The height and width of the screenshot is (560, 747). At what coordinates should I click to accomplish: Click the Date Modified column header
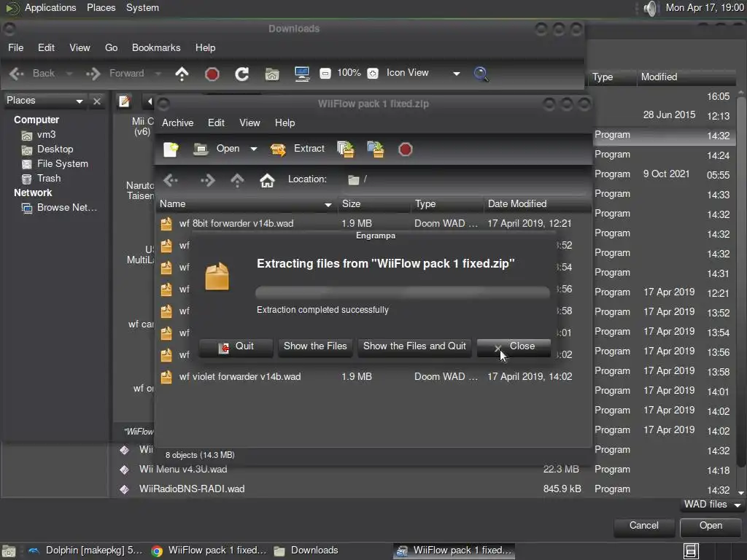coord(537,204)
